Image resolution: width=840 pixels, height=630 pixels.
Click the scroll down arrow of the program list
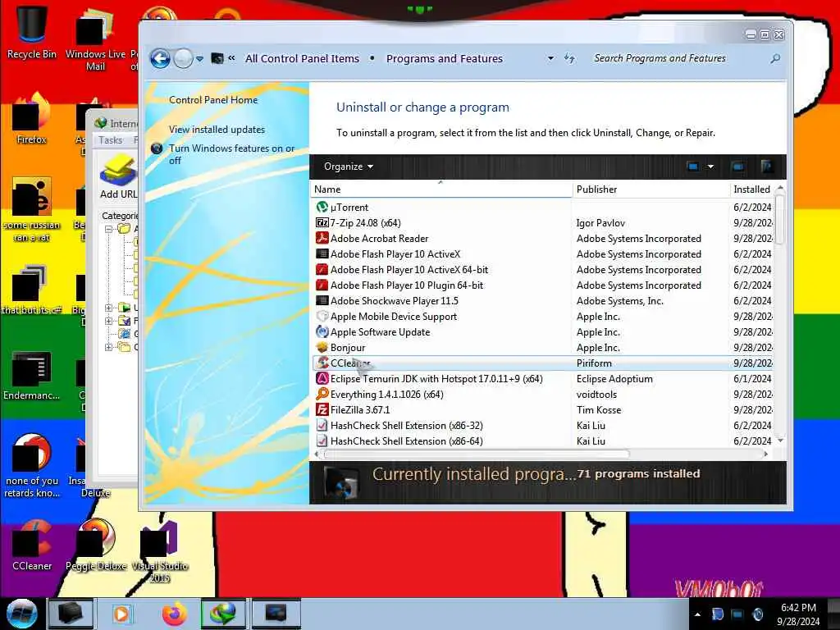tap(780, 441)
